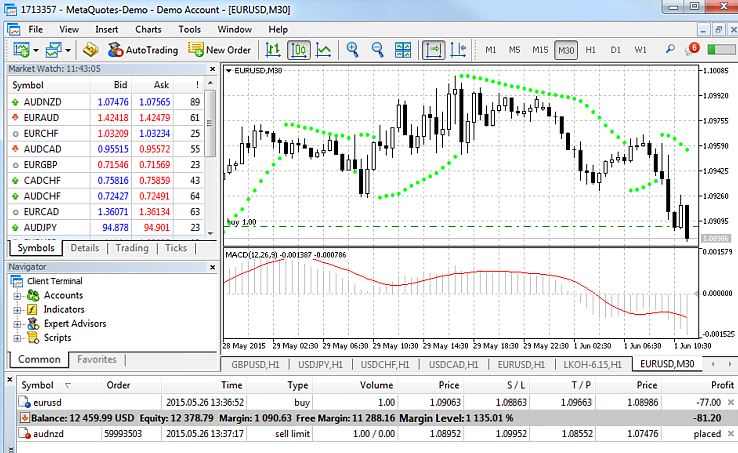Switch to H1 timeframe
This screenshot has height=453, width=738.
[590, 49]
